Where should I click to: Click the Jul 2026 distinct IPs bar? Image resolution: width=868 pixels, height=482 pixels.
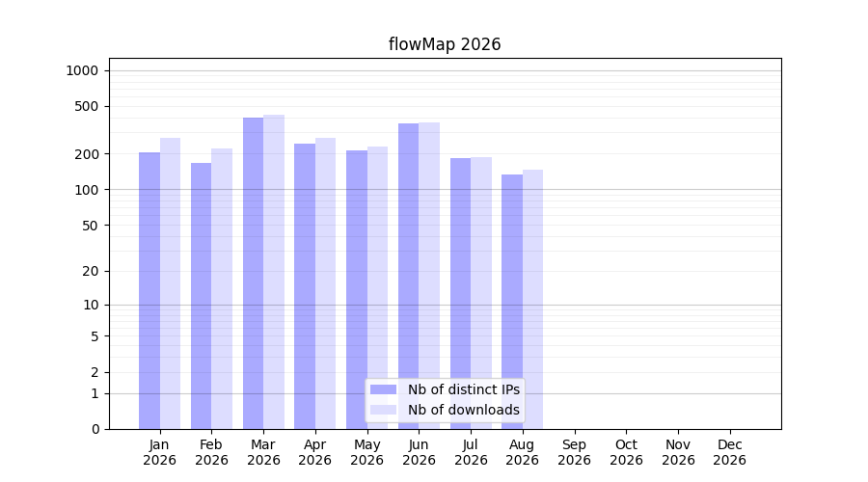tap(461, 293)
